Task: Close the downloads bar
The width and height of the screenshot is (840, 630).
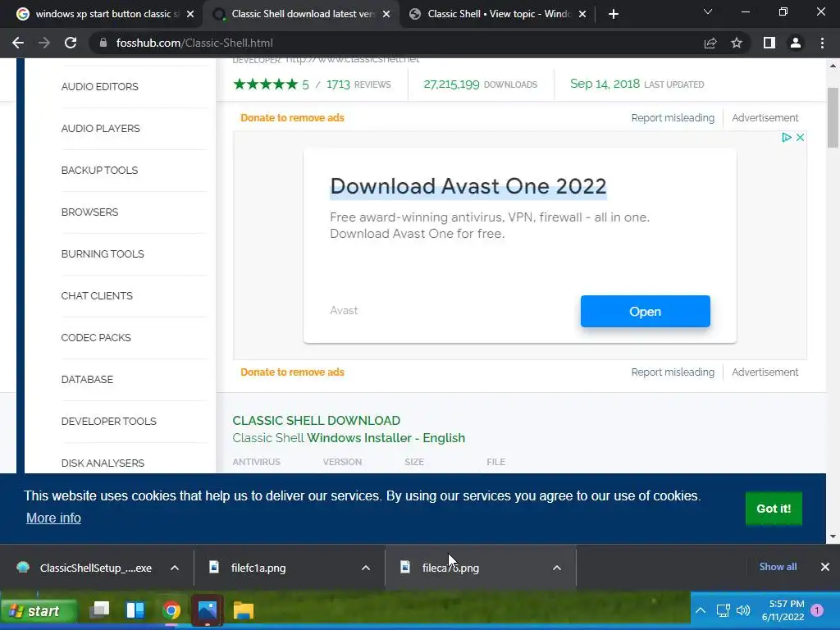Action: [825, 567]
